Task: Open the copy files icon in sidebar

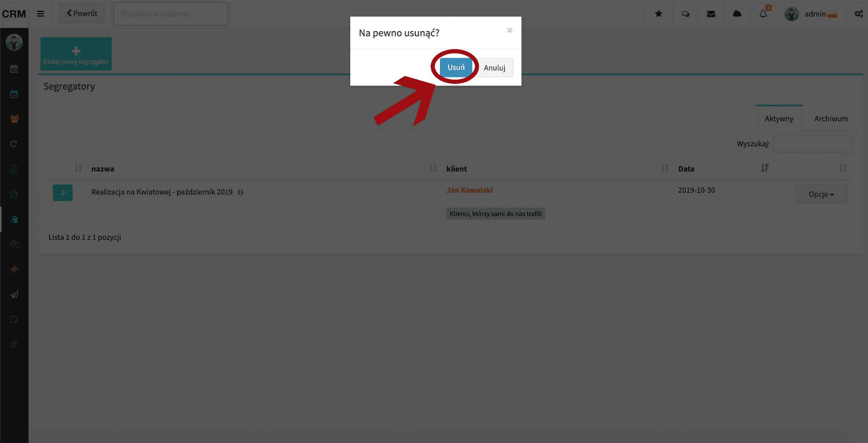Action: click(14, 244)
